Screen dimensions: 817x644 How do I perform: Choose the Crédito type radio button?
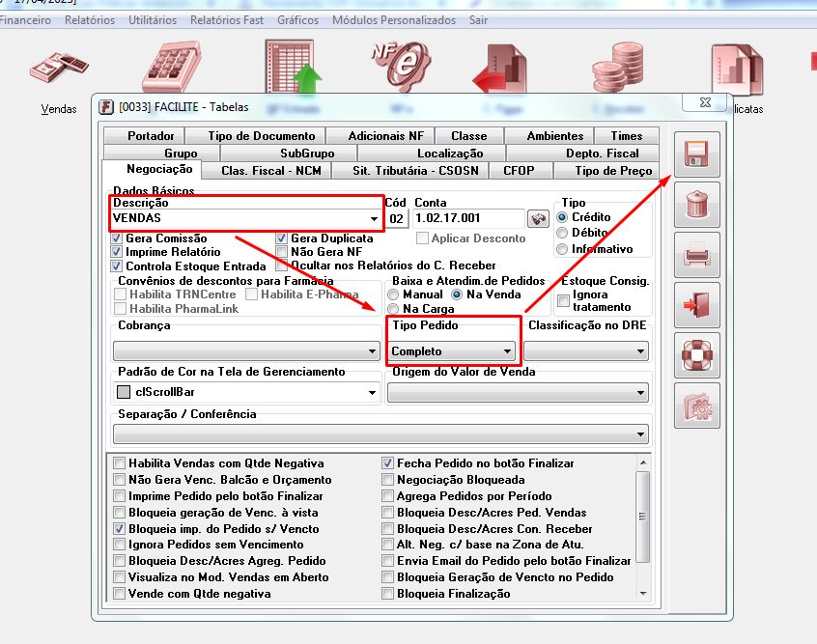[562, 216]
